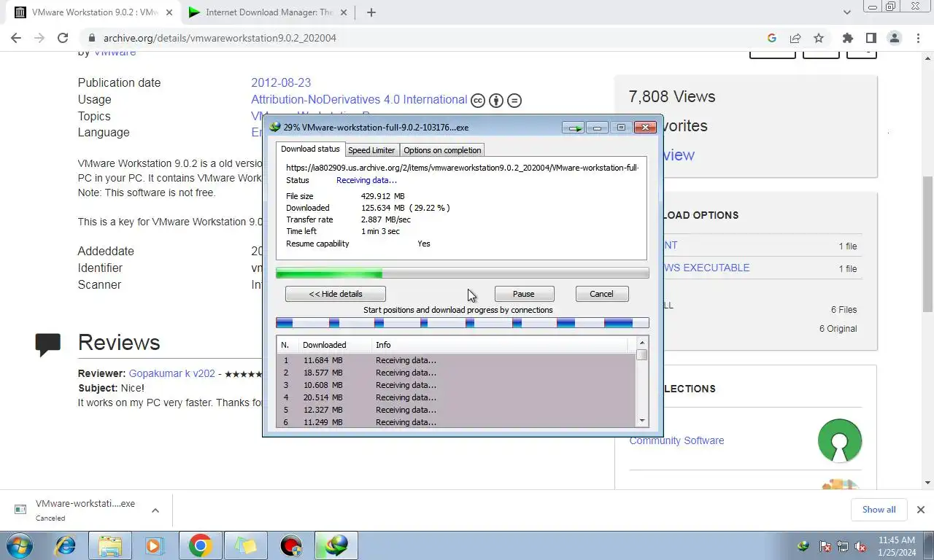The image size is (934, 560).
Task: Open the Action Center flag in tray
Action: pyautogui.click(x=825, y=545)
